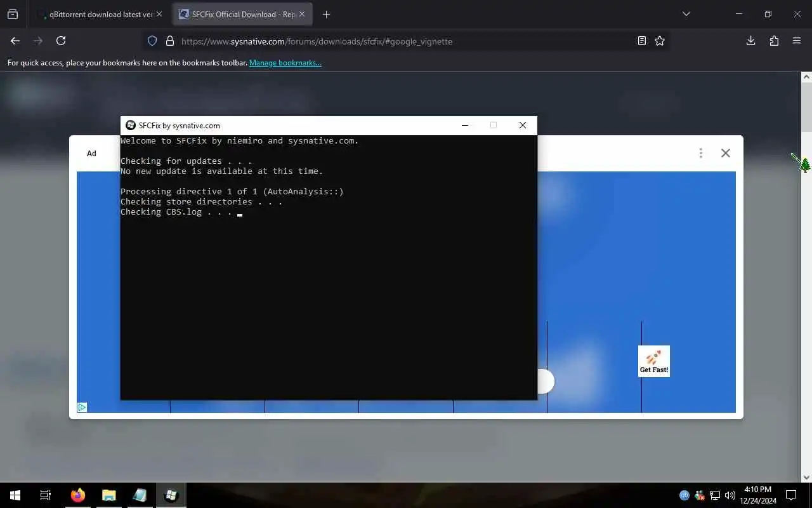Click the colorful tray icon beside network

click(700, 495)
